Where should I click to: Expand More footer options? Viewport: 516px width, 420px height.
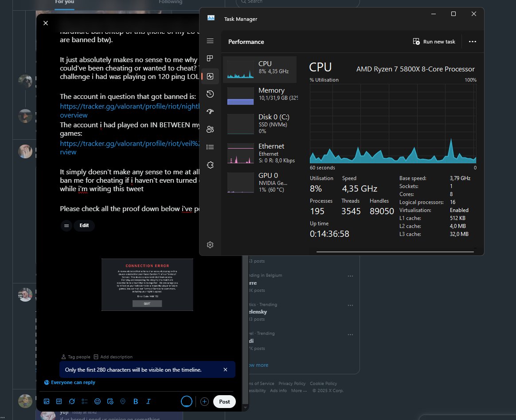click(x=299, y=391)
